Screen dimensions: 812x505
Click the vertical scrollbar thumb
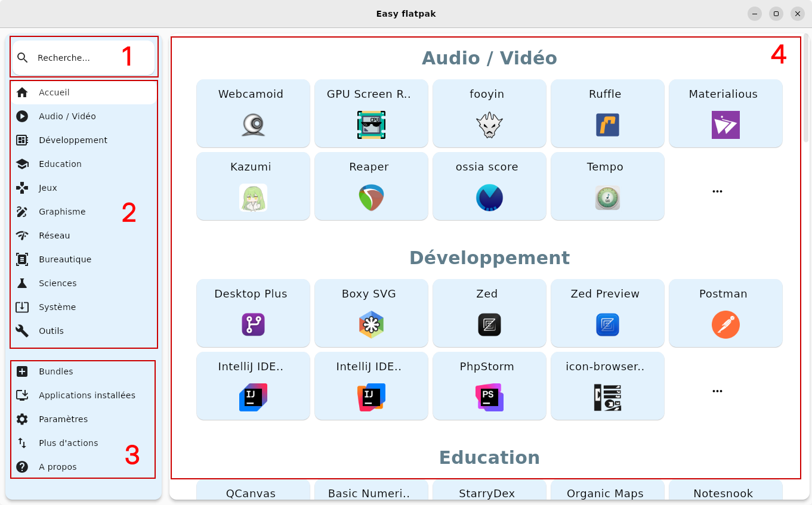(x=806, y=88)
